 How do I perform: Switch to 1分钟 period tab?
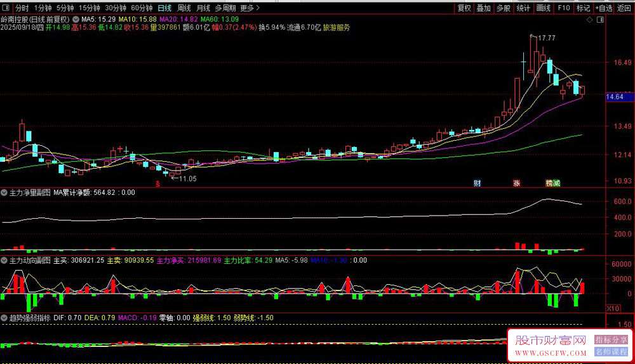43,8
